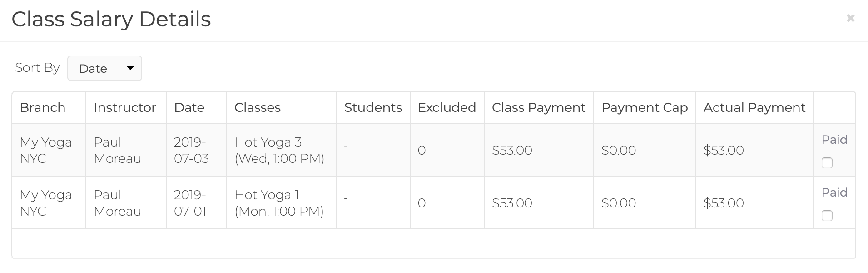Click the Branch column header

[x=43, y=107]
